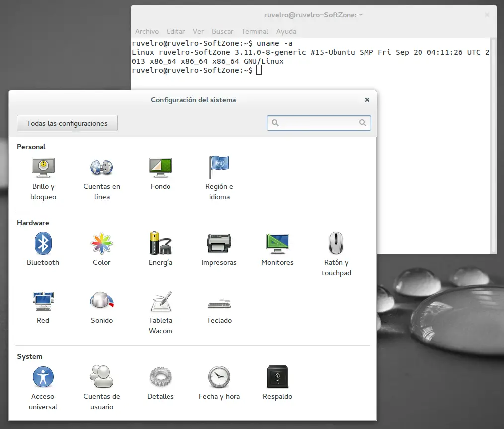Open Monitores display settings
Screen dimensions: 504x429
coord(277,249)
